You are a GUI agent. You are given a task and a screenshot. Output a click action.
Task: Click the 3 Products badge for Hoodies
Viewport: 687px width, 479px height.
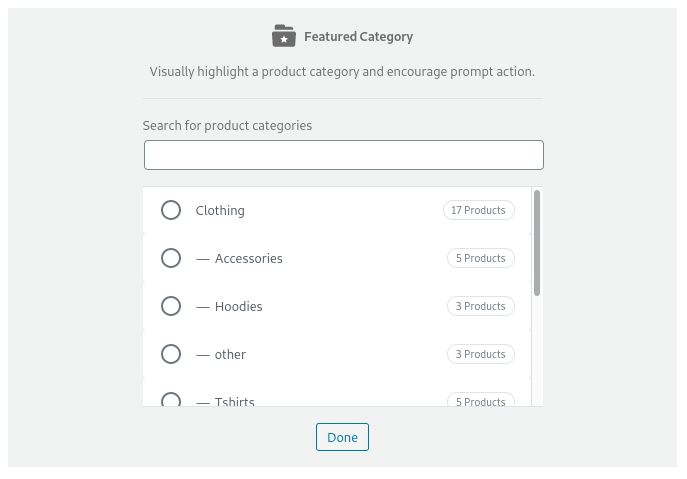[480, 306]
